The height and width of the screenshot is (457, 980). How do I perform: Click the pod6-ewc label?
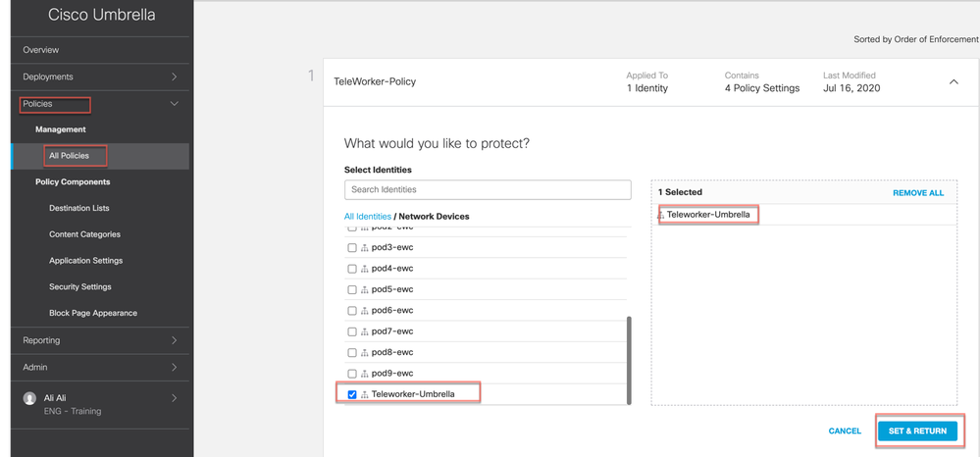(392, 311)
